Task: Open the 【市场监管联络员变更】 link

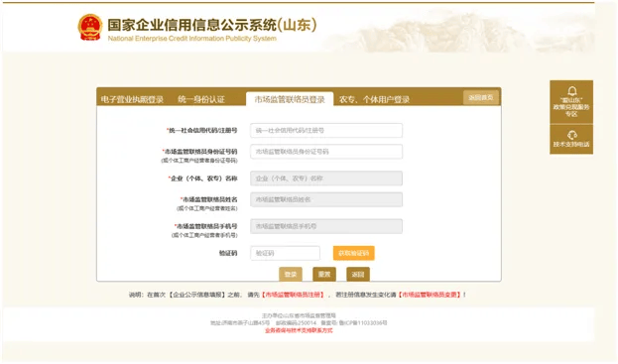Action: click(x=430, y=295)
